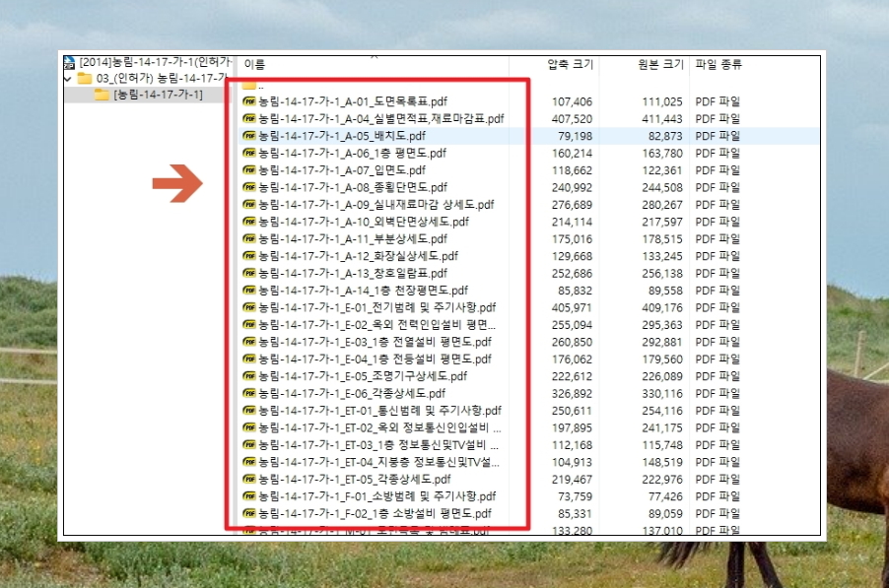
Task: Select file name A-01_도면목록표.pdf
Action: coord(353,102)
